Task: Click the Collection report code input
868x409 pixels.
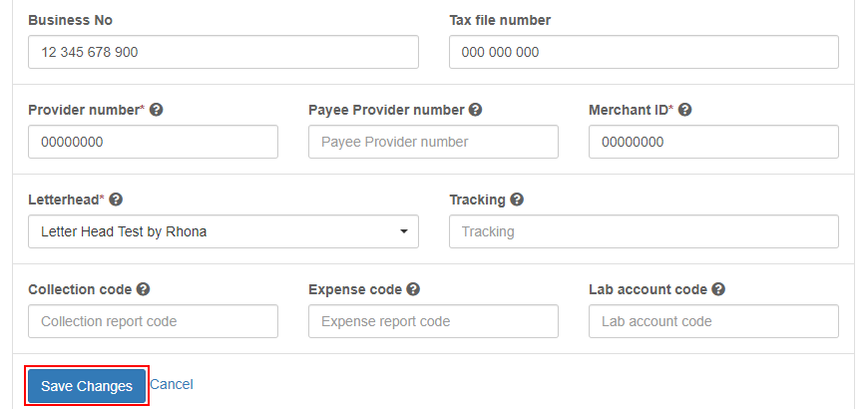Action: point(153,321)
